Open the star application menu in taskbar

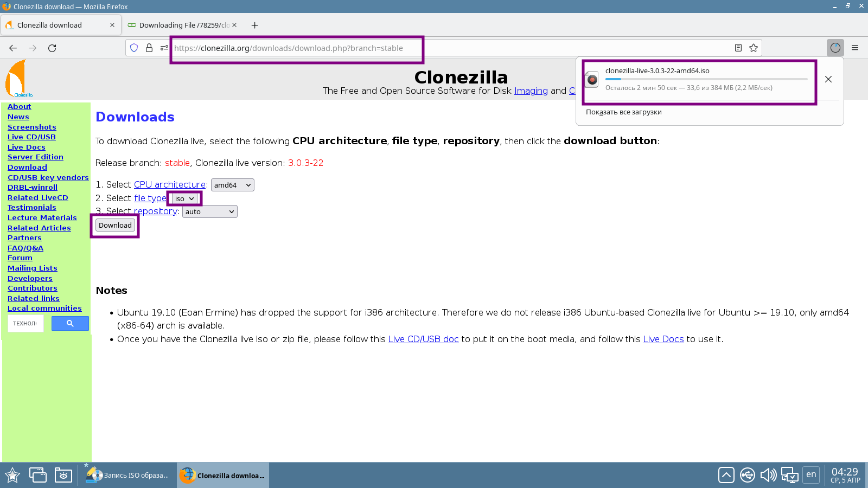[x=12, y=475]
